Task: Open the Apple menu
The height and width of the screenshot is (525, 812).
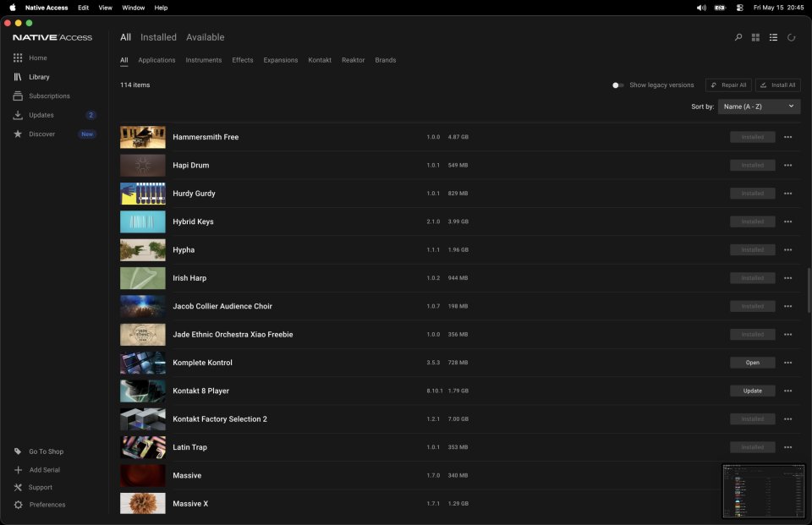Action: tap(13, 8)
